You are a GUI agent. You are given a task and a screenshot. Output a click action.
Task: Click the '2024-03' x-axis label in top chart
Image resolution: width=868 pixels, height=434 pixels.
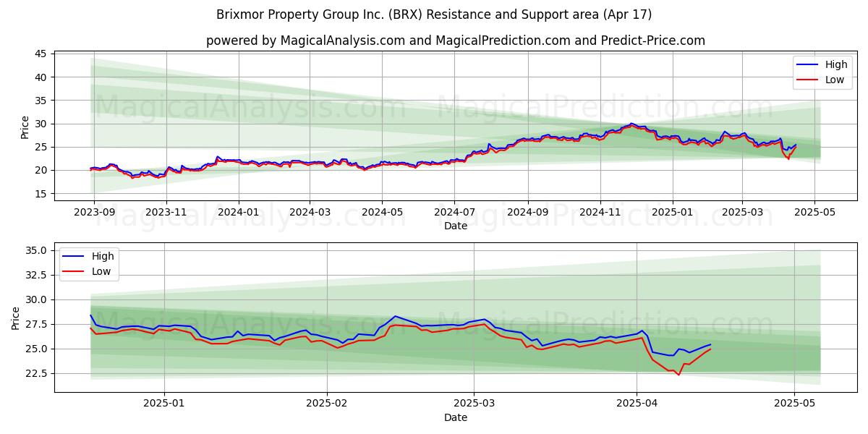(310, 213)
